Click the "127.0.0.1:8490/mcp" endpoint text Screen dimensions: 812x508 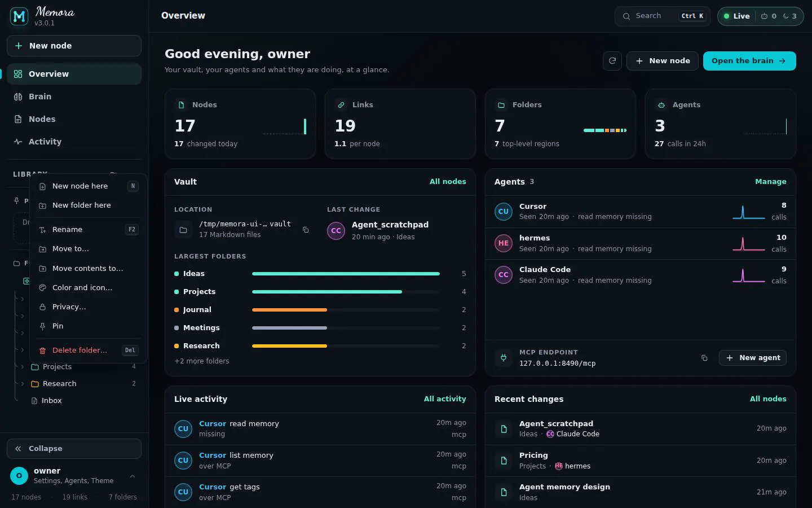pyautogui.click(x=557, y=364)
